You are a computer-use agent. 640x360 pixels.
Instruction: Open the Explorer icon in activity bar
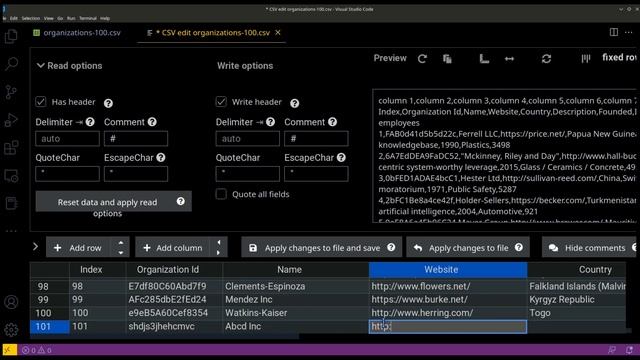[11, 36]
